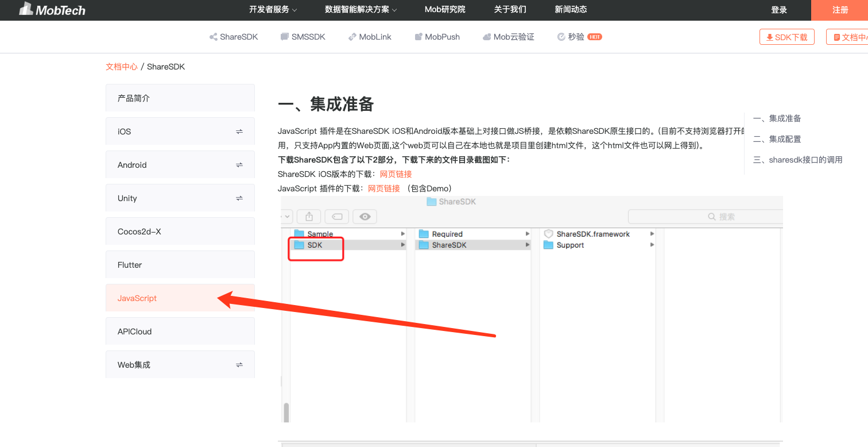Jump to 三、sharesdk接口的调用 in outline

(x=797, y=160)
